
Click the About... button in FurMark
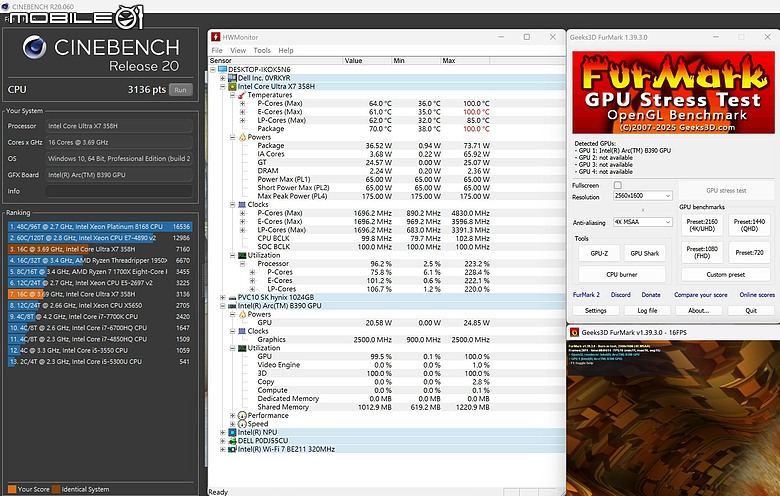pos(698,310)
